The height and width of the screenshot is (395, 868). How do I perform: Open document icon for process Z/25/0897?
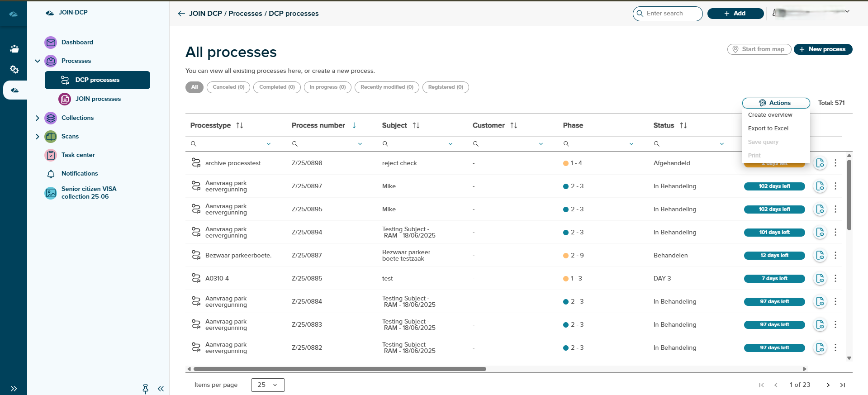(820, 186)
